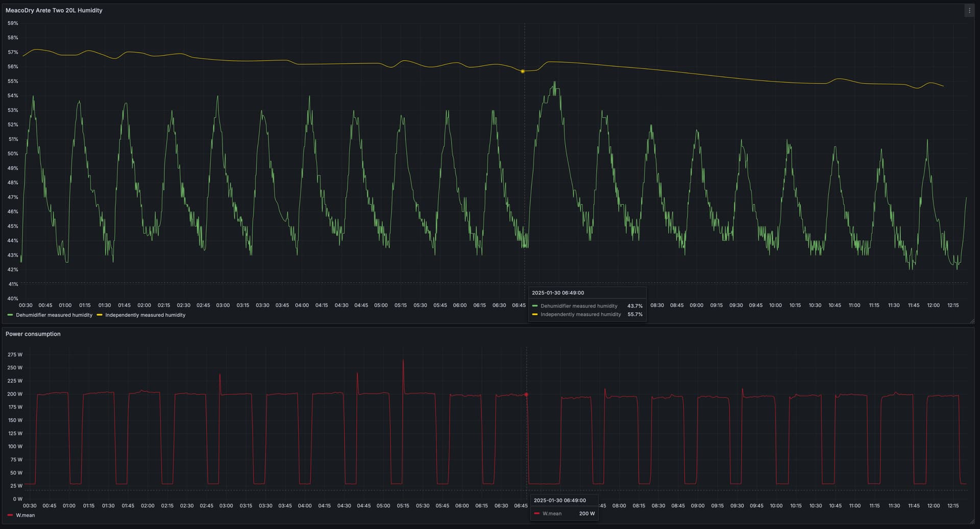This screenshot has height=529, width=980.
Task: Click the 200 W value in the power tooltip
Action: tap(586, 514)
